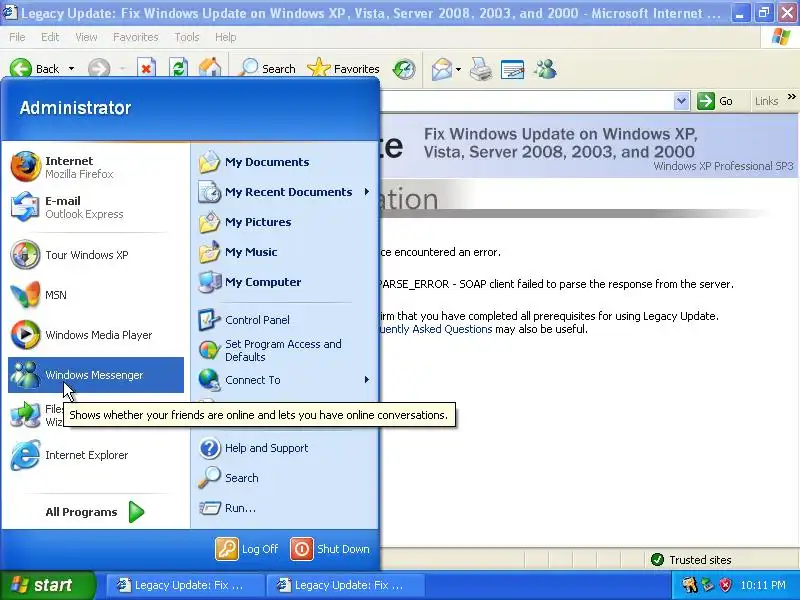Open Help menu in Internet Explorer
Viewport: 800px width, 600px height.
coord(226,37)
